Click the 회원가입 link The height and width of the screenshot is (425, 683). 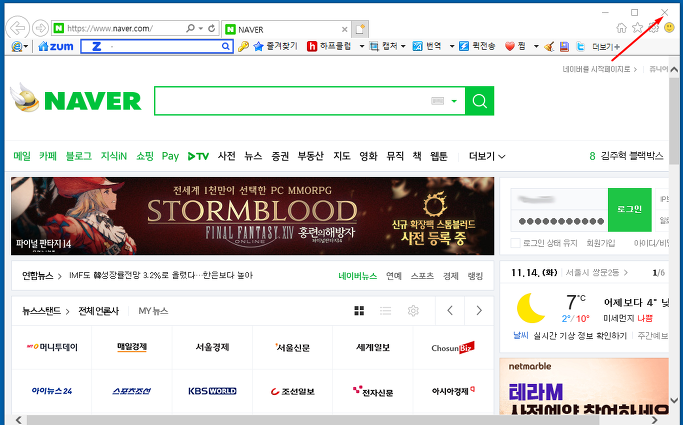coord(601,243)
